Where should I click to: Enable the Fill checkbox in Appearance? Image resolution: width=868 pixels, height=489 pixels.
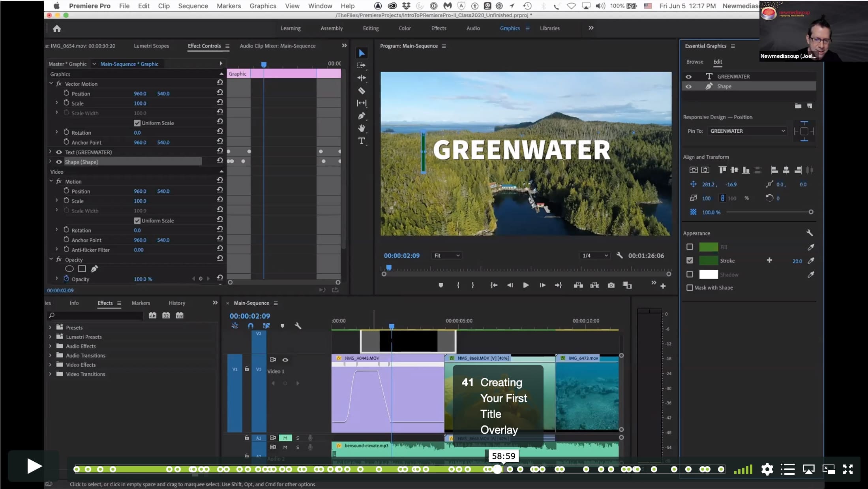point(690,247)
